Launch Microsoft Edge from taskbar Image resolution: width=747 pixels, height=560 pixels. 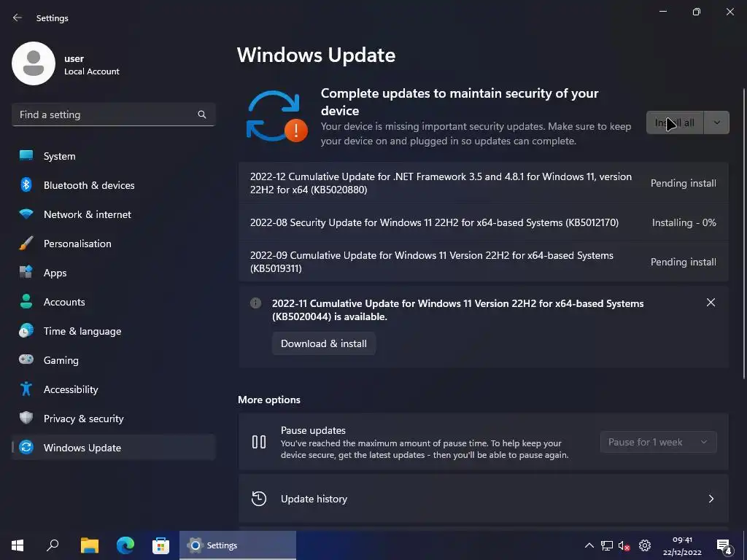pos(125,545)
